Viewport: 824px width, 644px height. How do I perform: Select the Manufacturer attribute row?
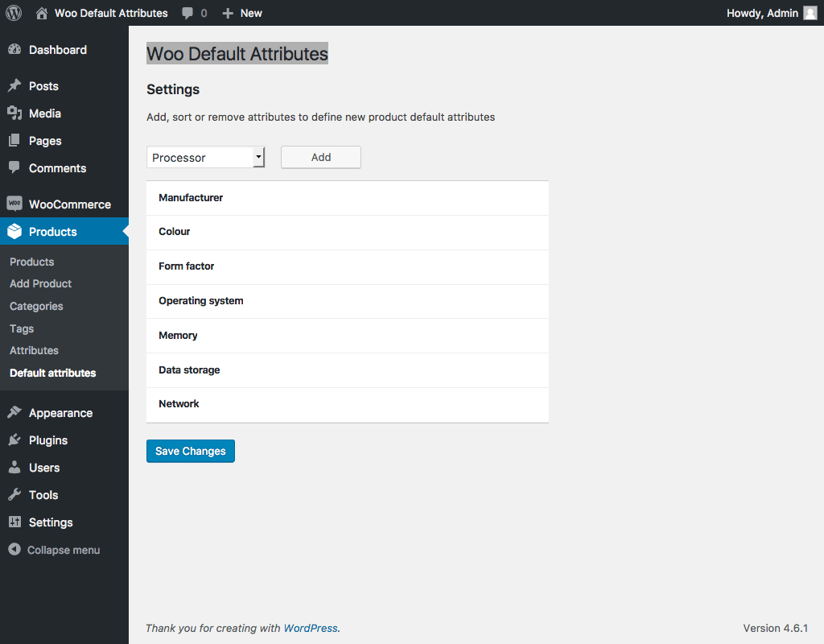click(x=348, y=198)
